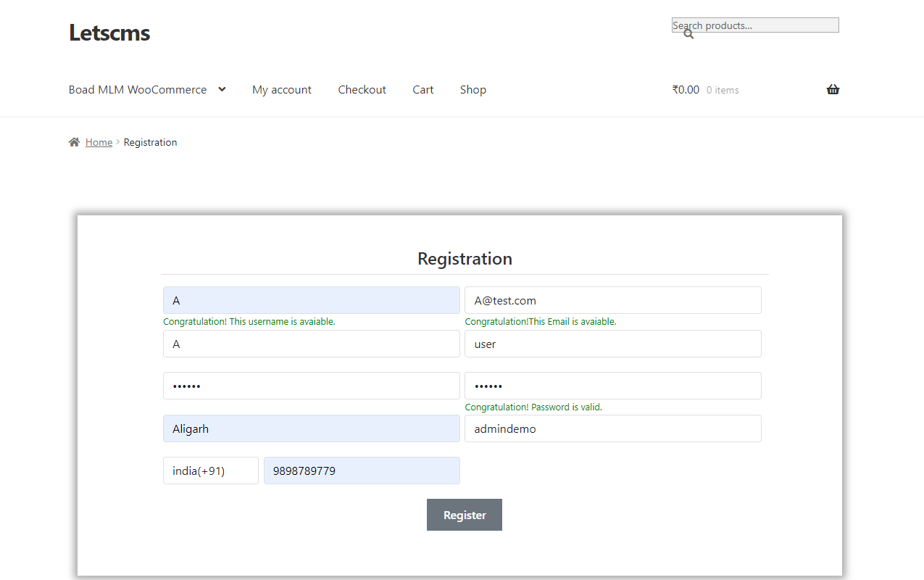
Task: Click the phone number field showing 9898789779
Action: pos(362,470)
